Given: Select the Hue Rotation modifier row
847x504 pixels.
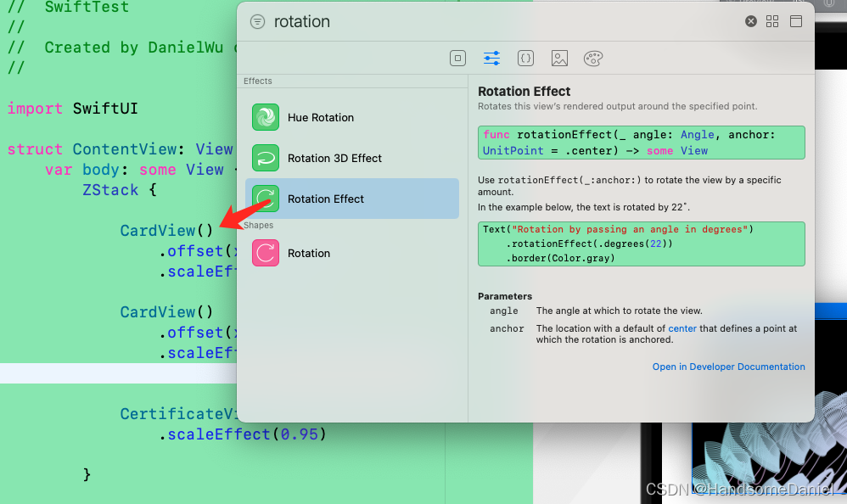Looking at the screenshot, I should [352, 117].
